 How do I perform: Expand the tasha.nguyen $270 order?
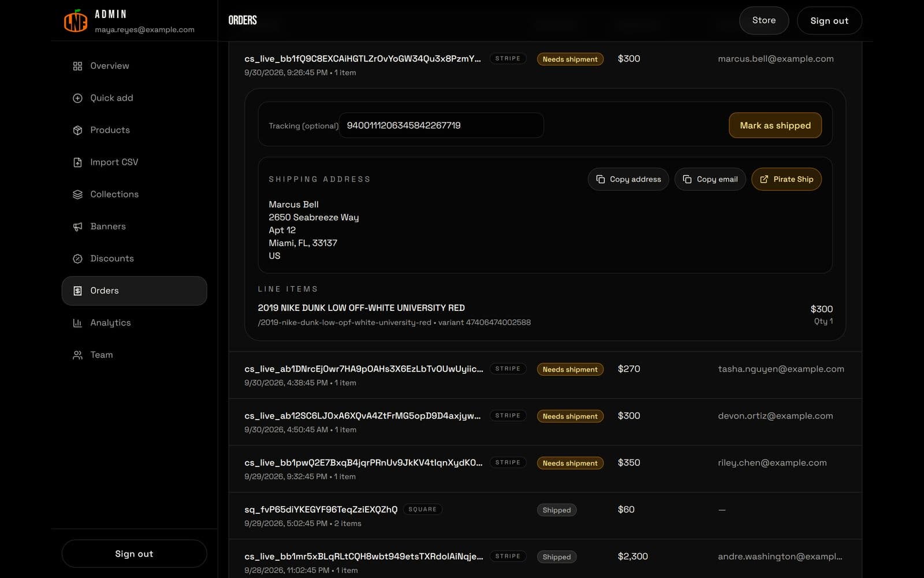point(545,375)
